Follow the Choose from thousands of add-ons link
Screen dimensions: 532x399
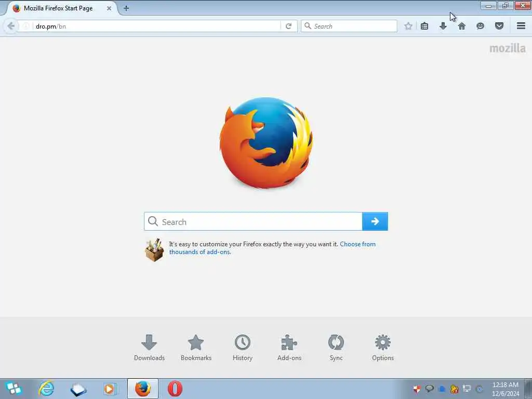(x=272, y=248)
